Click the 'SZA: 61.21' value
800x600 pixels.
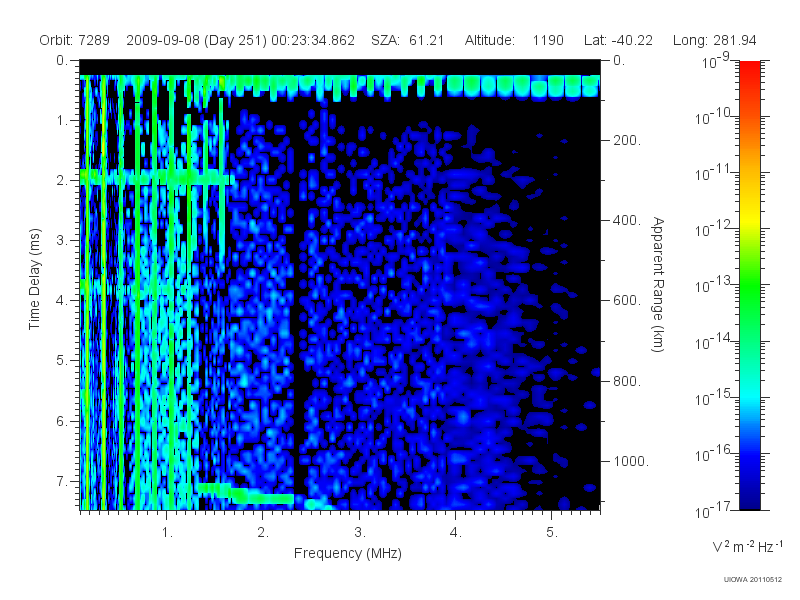click(407, 40)
